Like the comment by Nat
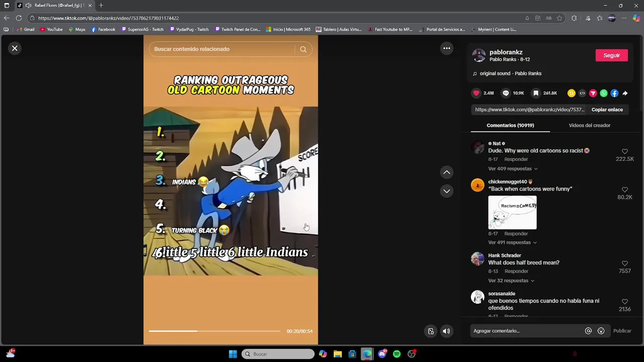Image resolution: width=644 pixels, height=362 pixels. coord(625,151)
